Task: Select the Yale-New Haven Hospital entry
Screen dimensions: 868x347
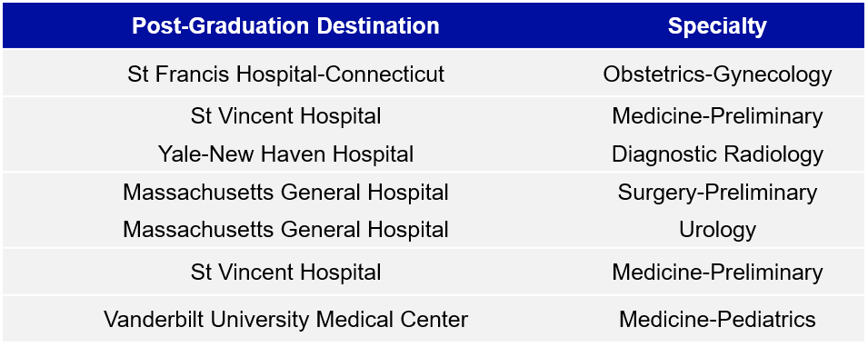Action: point(285,154)
